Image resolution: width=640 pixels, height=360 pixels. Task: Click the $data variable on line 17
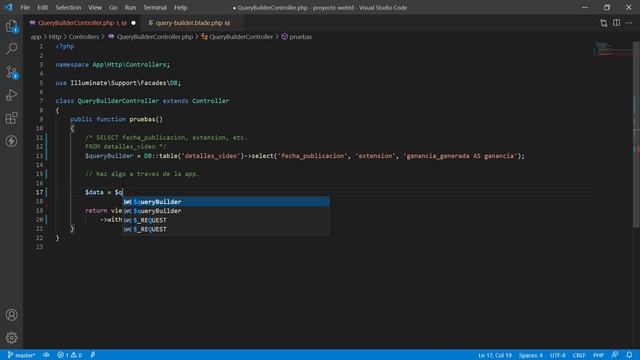94,192
